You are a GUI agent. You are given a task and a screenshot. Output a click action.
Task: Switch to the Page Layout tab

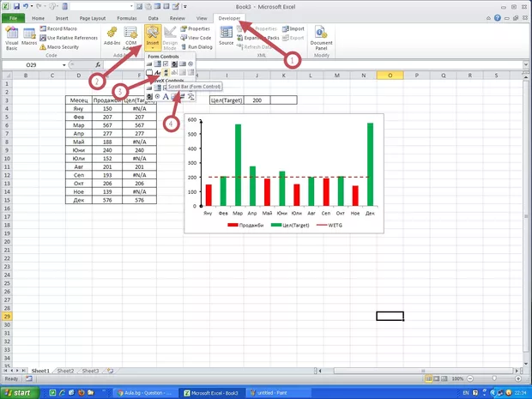93,18
